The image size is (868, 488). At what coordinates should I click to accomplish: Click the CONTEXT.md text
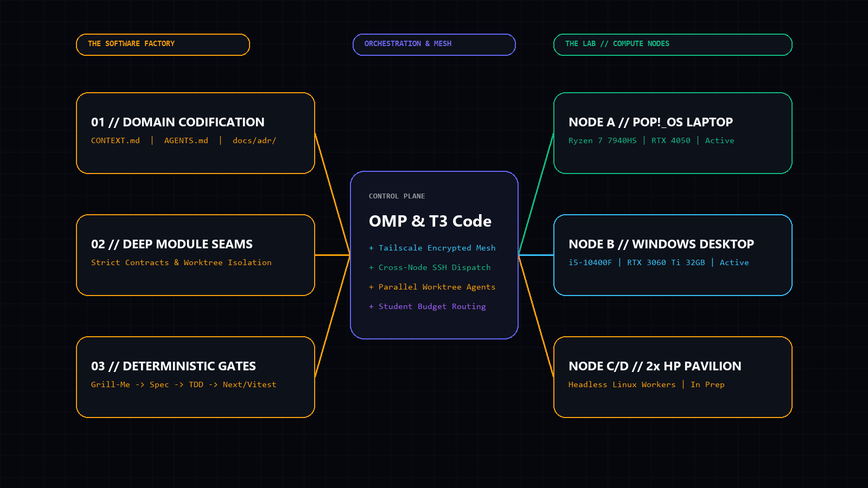tap(116, 140)
